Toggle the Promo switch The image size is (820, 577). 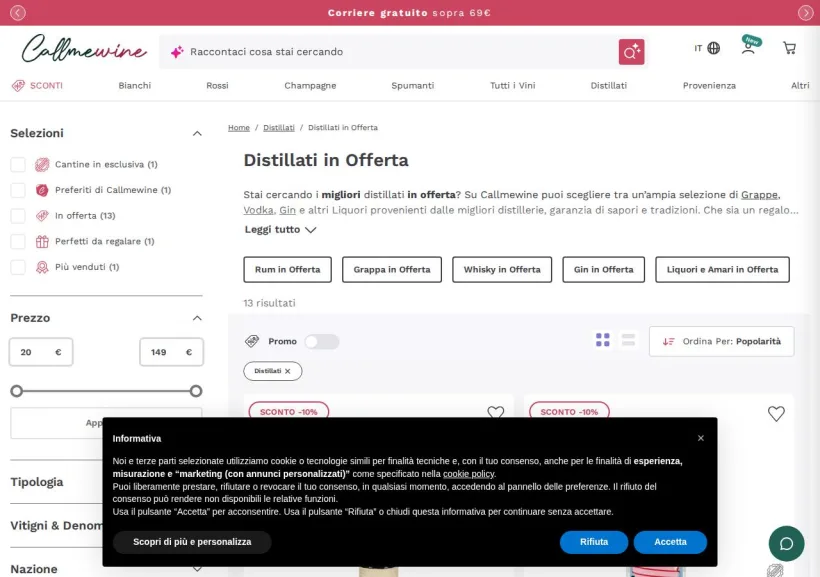[322, 342]
